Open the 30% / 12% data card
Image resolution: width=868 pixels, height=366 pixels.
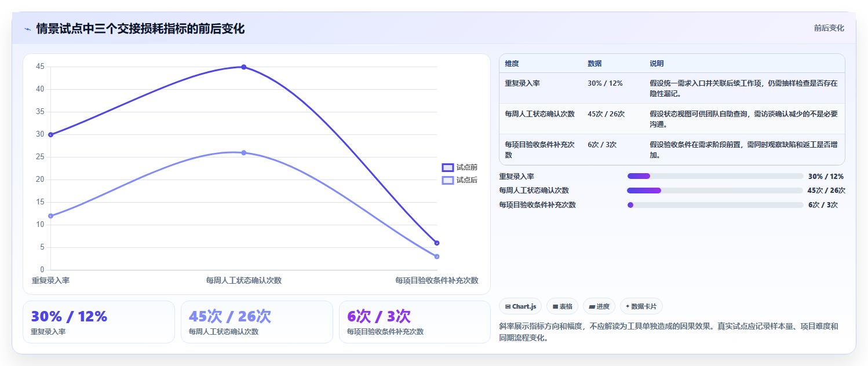click(x=99, y=322)
